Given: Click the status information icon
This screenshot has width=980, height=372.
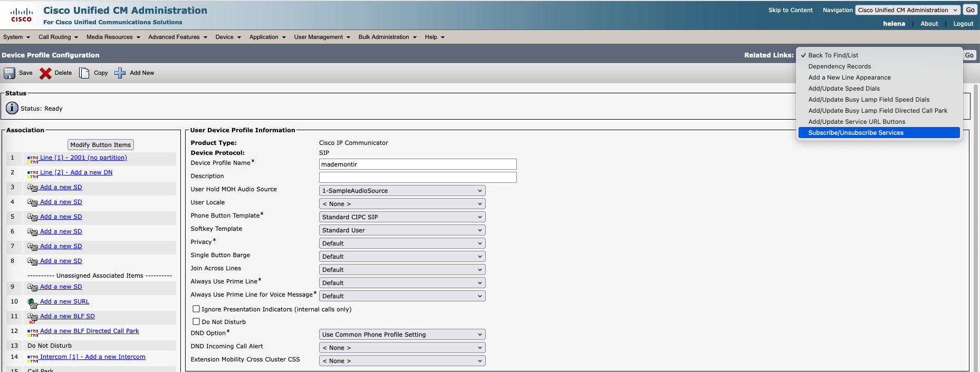Looking at the screenshot, I should [x=12, y=108].
